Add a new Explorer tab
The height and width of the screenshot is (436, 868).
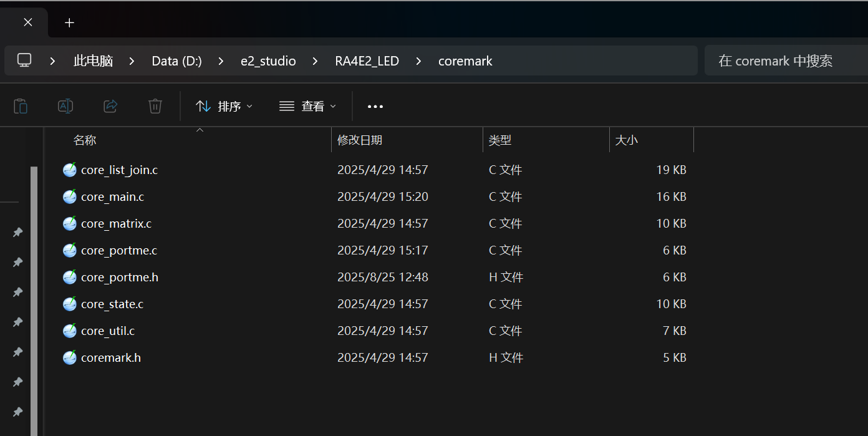point(69,22)
